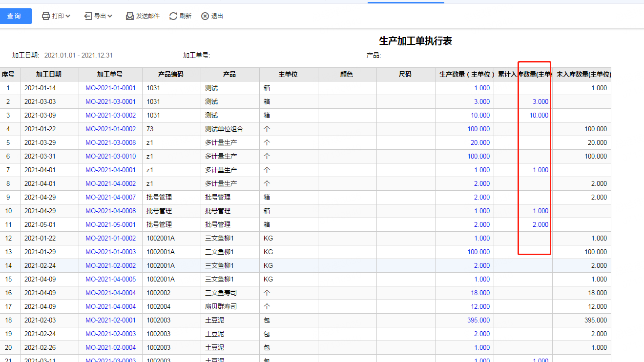The height and width of the screenshot is (362, 644).
Task: Open order MO-2021-01-0001 link
Action: 110,88
